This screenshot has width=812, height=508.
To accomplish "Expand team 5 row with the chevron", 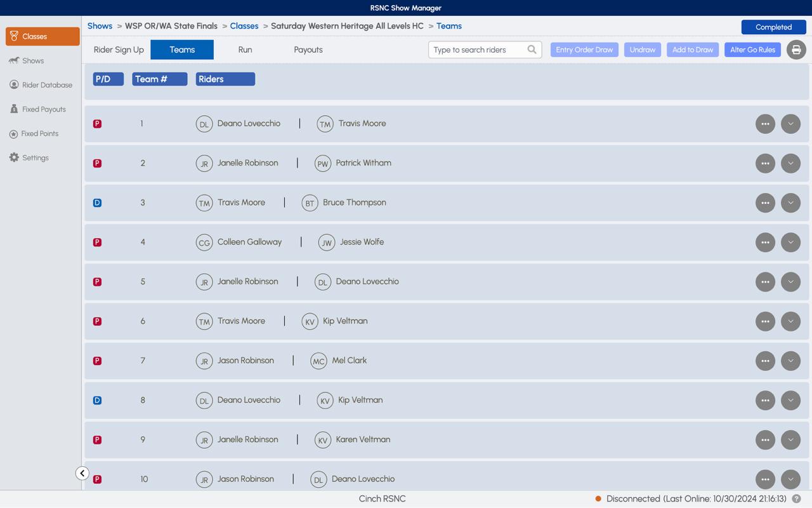I will (790, 282).
